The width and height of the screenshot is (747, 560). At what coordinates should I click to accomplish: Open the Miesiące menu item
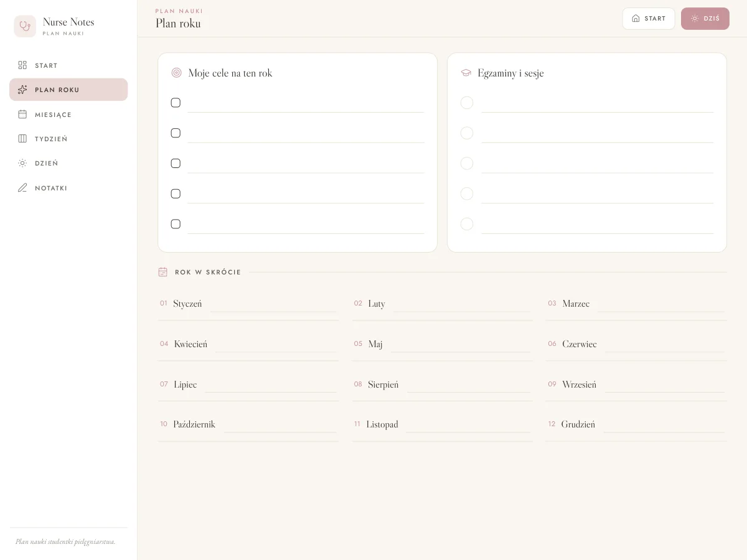68,114
